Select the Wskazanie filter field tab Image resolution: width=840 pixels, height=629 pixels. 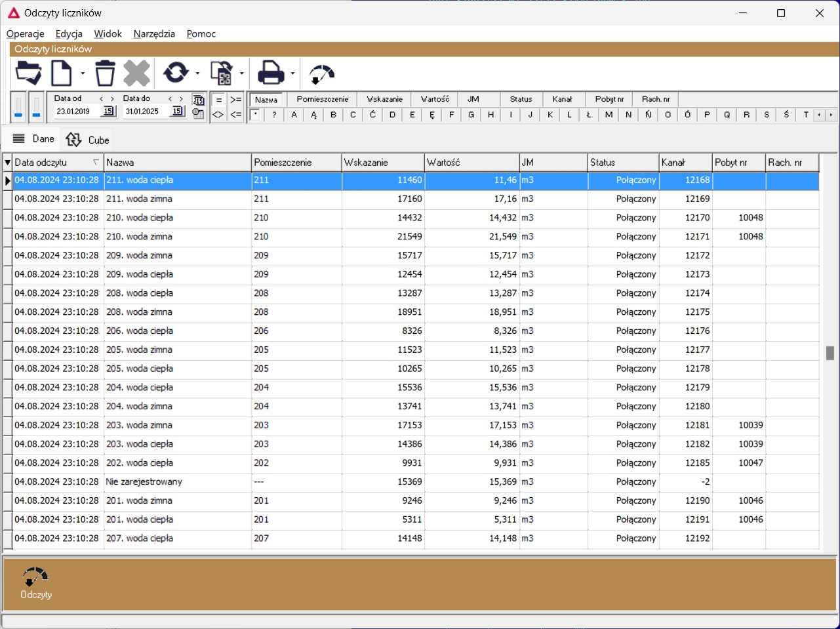(384, 99)
